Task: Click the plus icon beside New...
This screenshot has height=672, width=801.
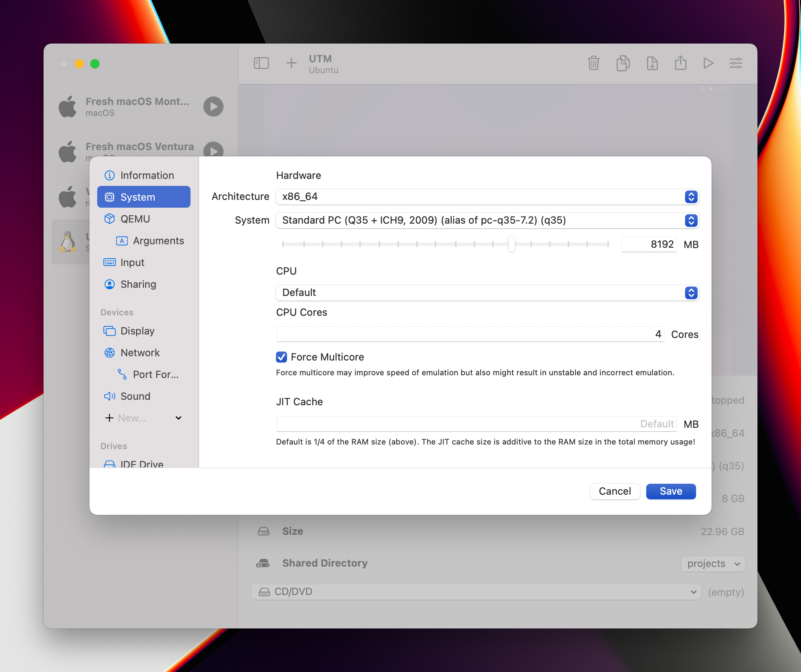Action: click(109, 418)
